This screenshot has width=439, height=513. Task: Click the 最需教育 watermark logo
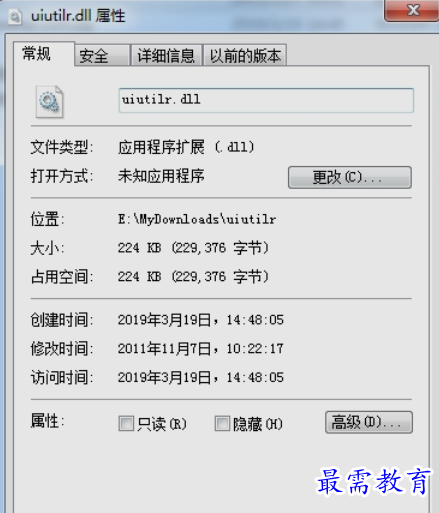[373, 481]
